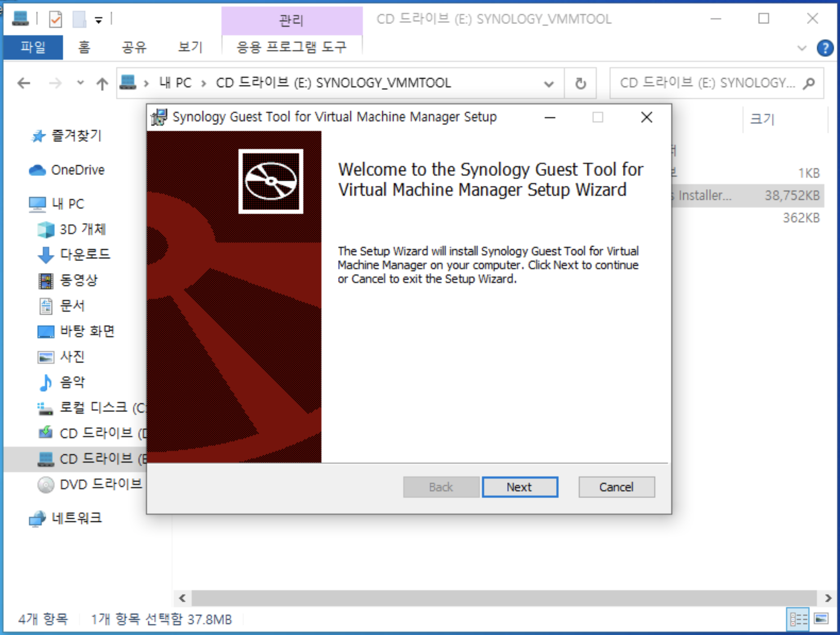Open the 사진 folder
This screenshot has height=635, width=840.
(62, 357)
